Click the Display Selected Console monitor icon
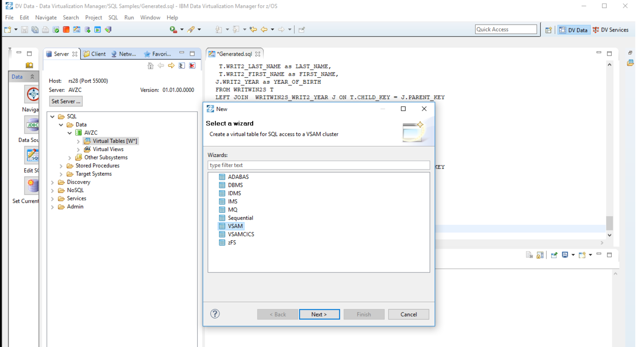 coord(565,255)
